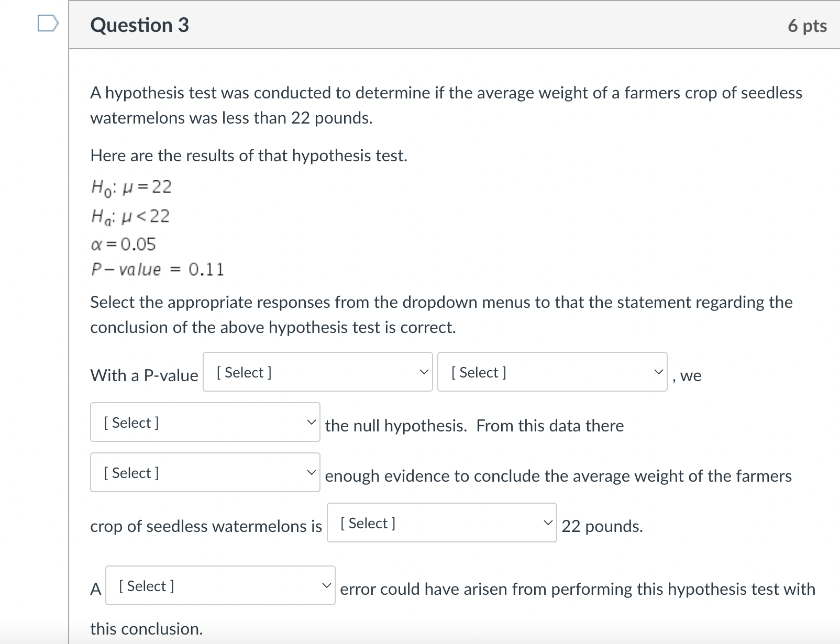The image size is (840, 644).
Task: Click chevron arrow of dropdown before '22 pounds.'
Action: pyautogui.click(x=548, y=523)
